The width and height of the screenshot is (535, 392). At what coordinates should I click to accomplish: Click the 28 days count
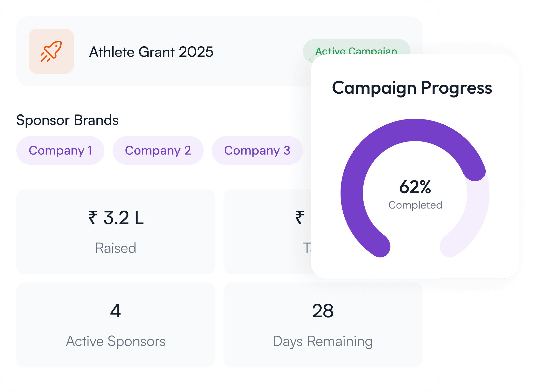[323, 311]
